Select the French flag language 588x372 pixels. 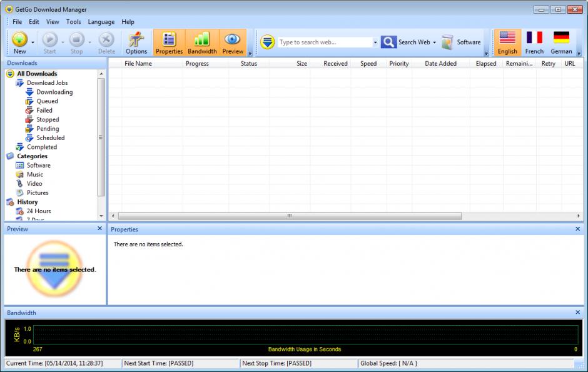tap(534, 43)
